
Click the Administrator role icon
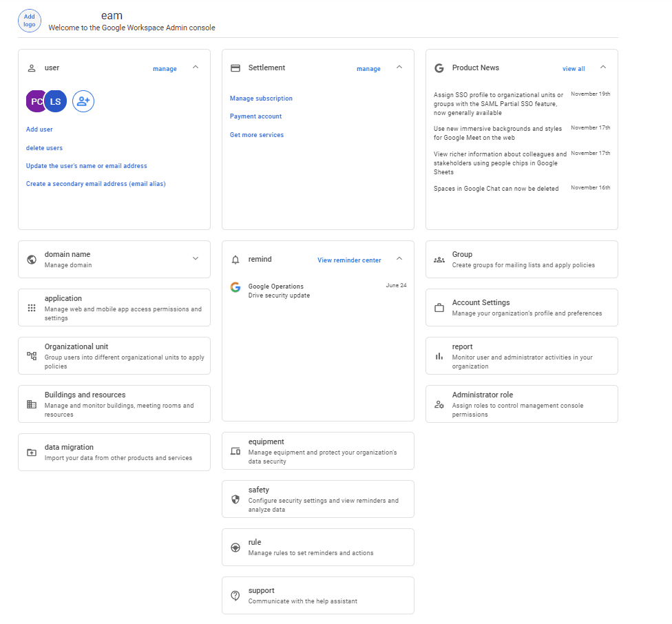[439, 404]
